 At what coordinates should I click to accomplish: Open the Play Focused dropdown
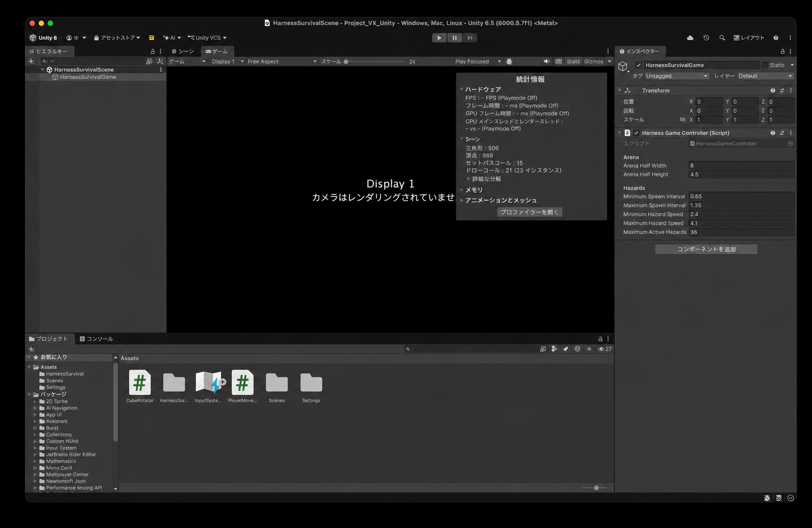(x=477, y=61)
